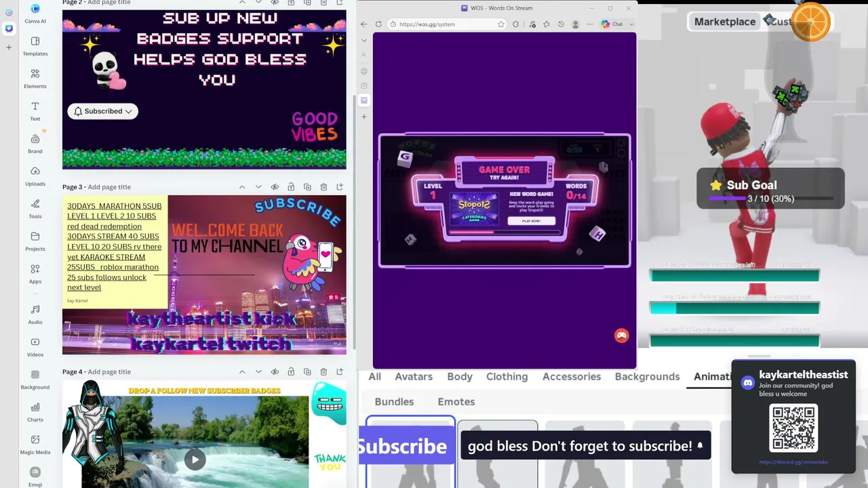
Task: Open browser history clock icon
Action: [x=561, y=24]
